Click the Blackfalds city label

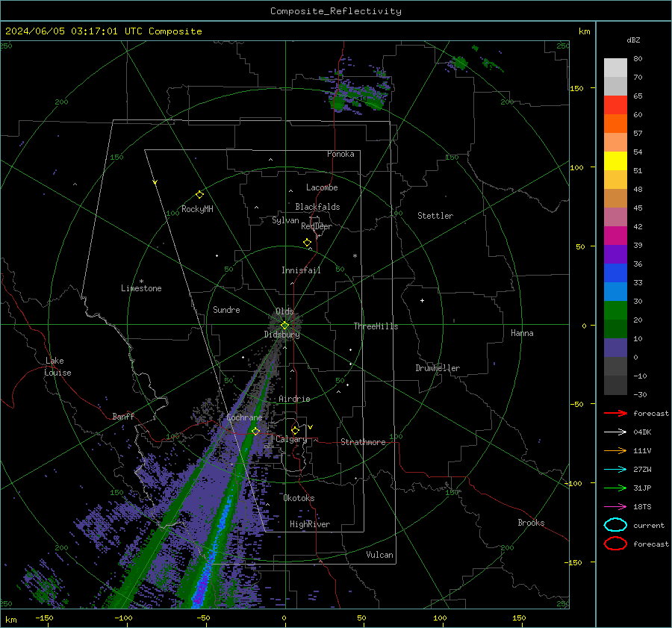tap(317, 207)
